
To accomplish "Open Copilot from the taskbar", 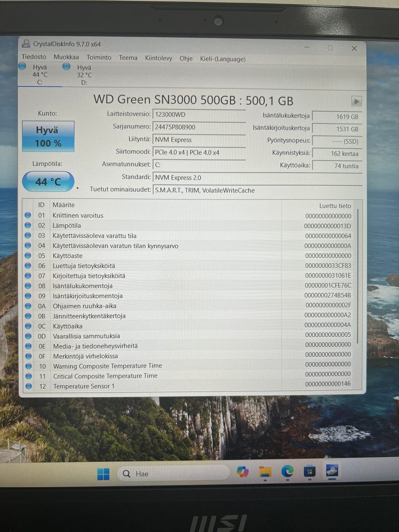I will click(243, 472).
